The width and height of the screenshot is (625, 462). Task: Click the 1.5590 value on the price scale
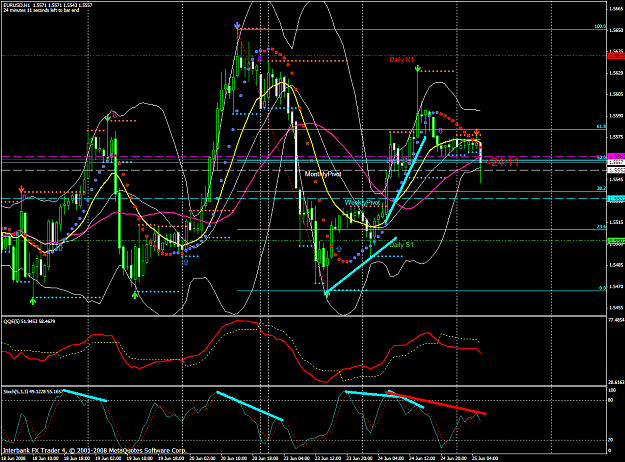pyautogui.click(x=617, y=116)
